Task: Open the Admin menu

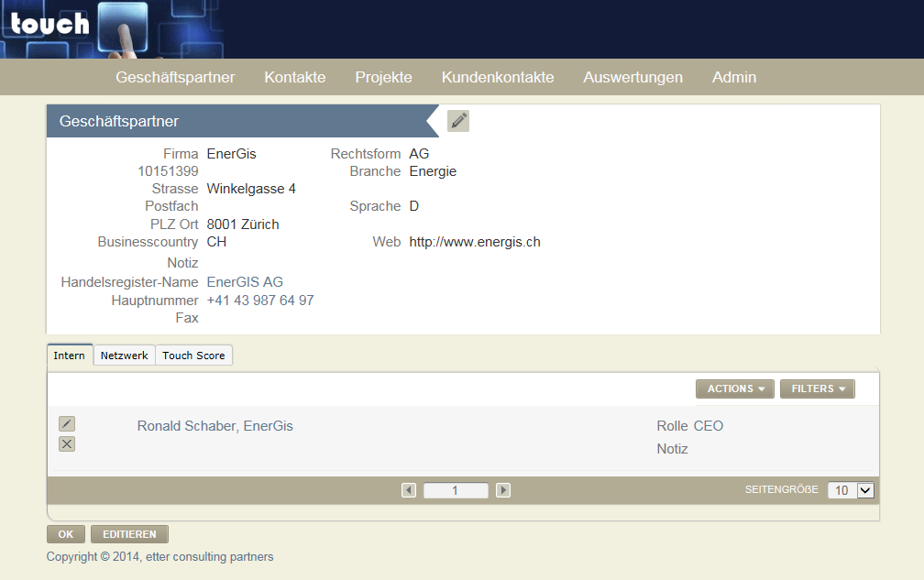Action: pyautogui.click(x=733, y=77)
